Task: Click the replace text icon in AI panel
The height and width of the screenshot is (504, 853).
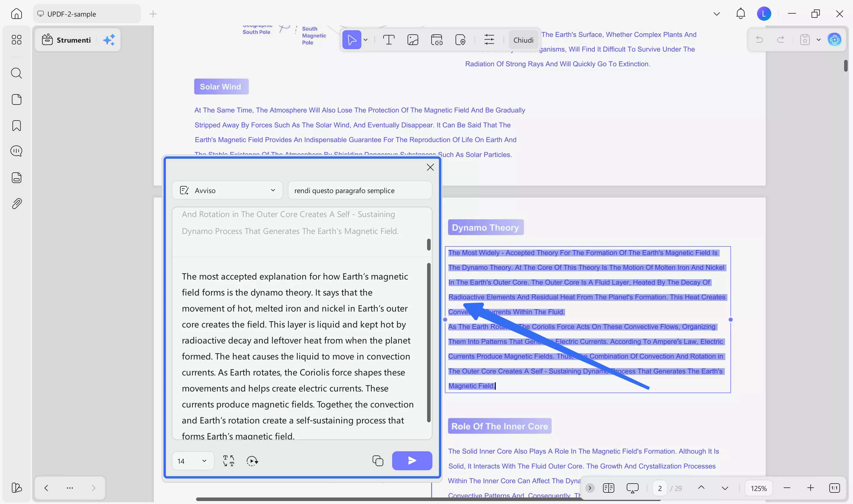Action: (x=229, y=461)
